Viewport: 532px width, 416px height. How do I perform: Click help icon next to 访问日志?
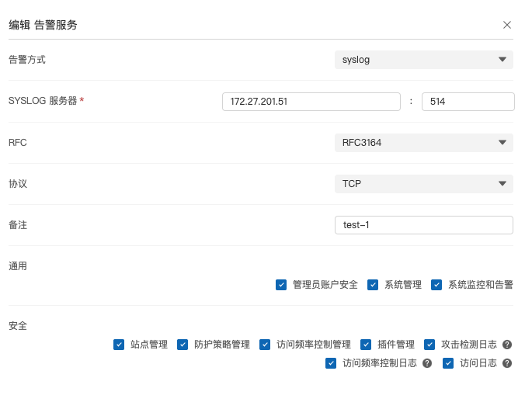tap(507, 363)
